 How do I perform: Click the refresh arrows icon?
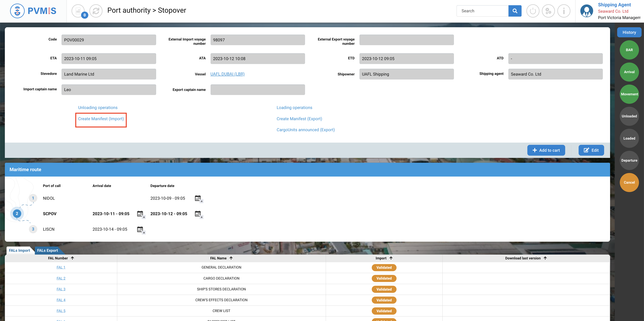(96, 11)
